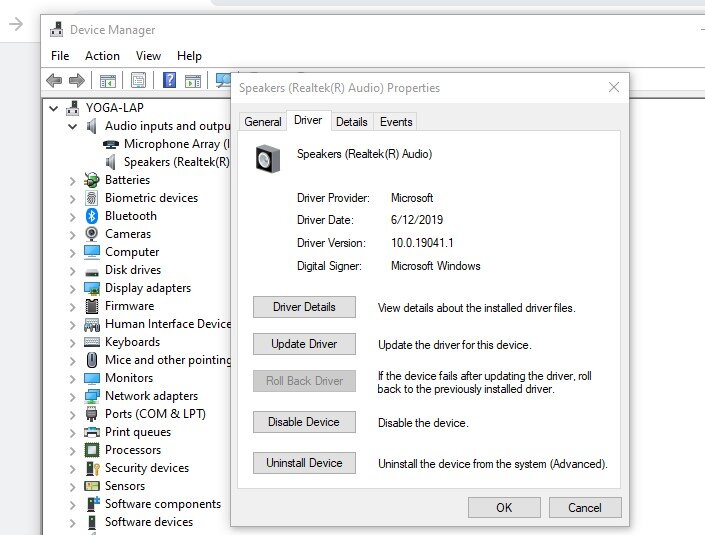Click the Bluetooth category icon

tap(92, 216)
